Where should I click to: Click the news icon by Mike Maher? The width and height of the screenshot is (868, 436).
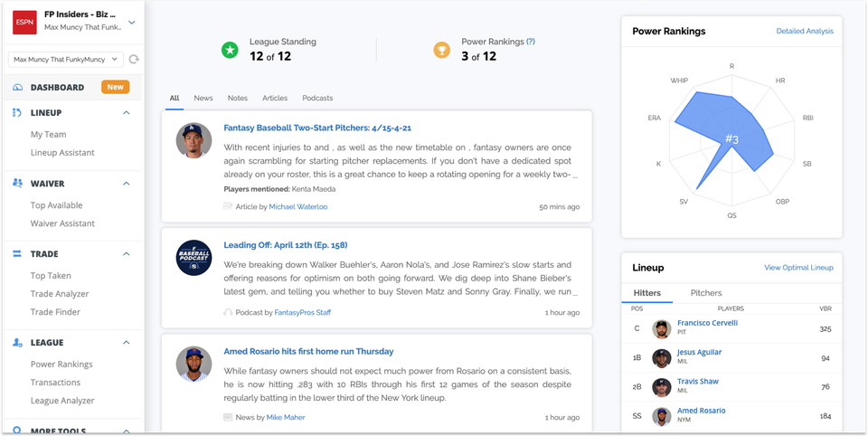click(228, 417)
